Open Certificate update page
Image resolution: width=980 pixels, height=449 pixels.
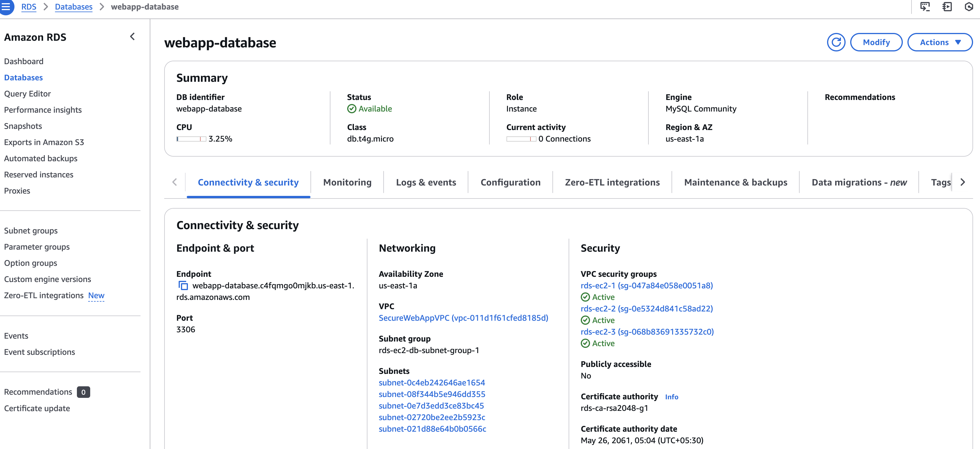click(37, 408)
